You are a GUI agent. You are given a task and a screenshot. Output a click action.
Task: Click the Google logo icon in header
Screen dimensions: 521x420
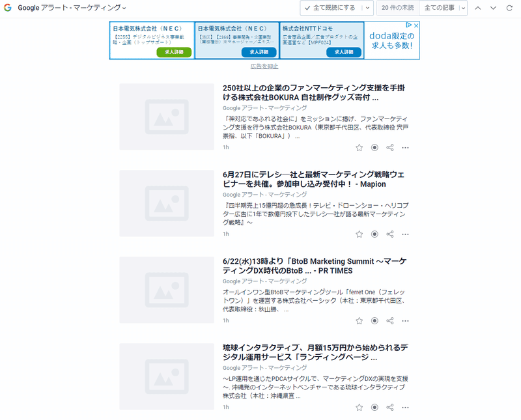pyautogui.click(x=8, y=8)
